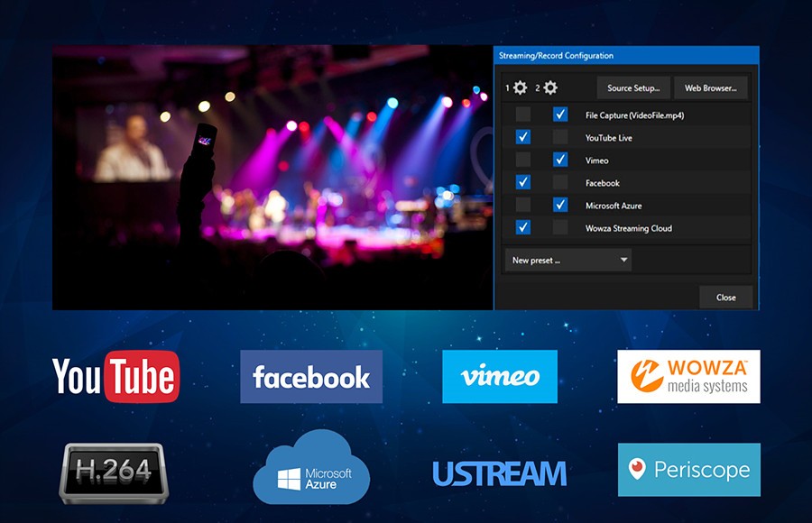Click the Source Setup button
Viewport: 812px width, 523px height.
tap(633, 88)
